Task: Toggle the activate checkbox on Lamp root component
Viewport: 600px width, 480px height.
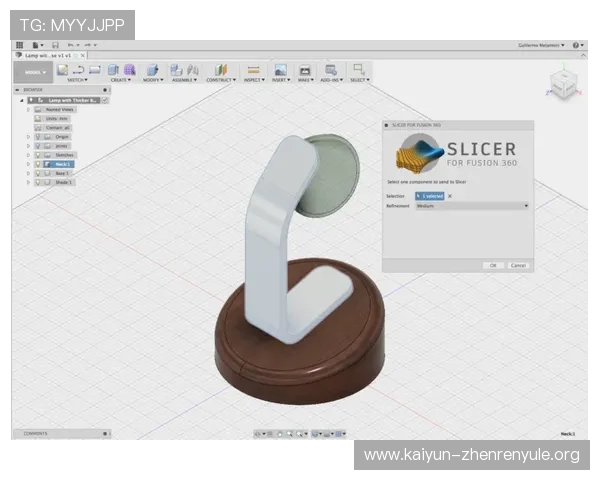Action: pos(105,100)
